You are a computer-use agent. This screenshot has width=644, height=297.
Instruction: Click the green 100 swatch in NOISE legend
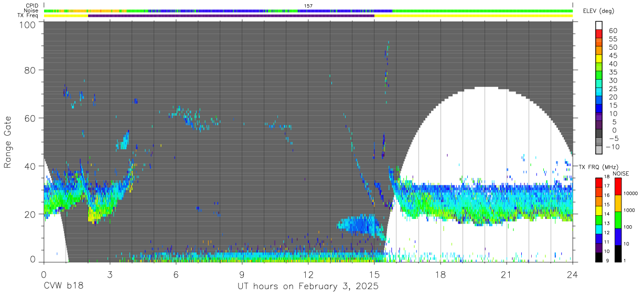618,220
